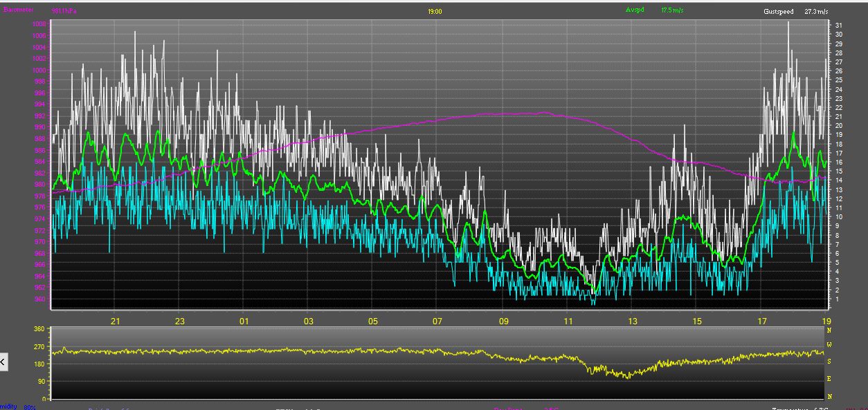Click the 1000 pressure axis label
This screenshot has width=868, height=410.
(x=39, y=70)
